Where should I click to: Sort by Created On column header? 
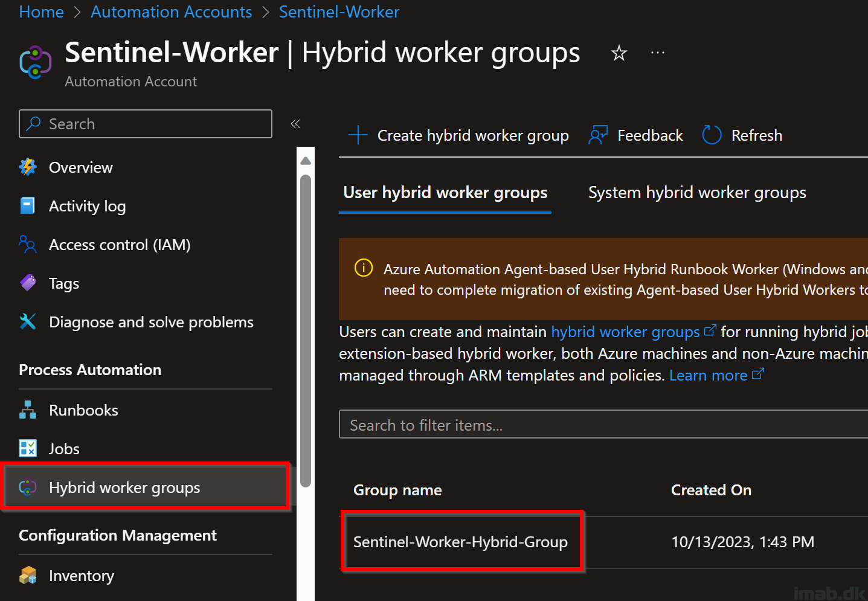tap(711, 490)
